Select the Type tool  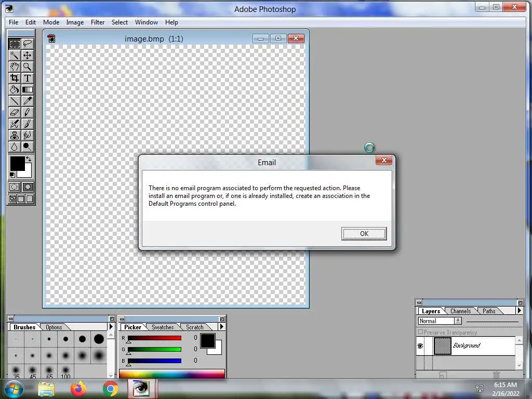pos(28,78)
